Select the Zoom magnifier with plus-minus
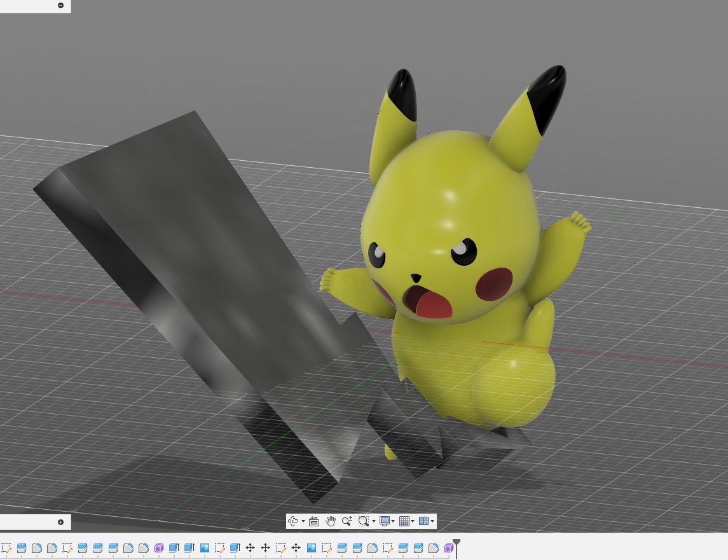 click(347, 521)
